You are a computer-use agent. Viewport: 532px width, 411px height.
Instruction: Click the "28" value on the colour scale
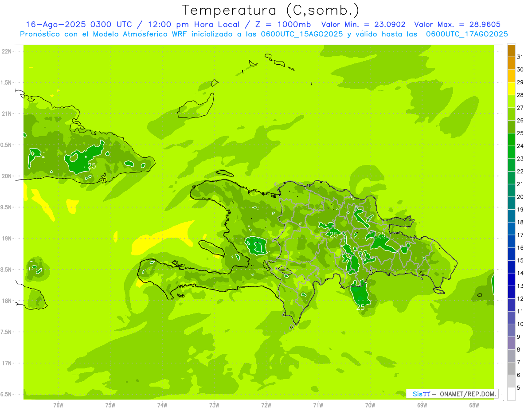520,95
